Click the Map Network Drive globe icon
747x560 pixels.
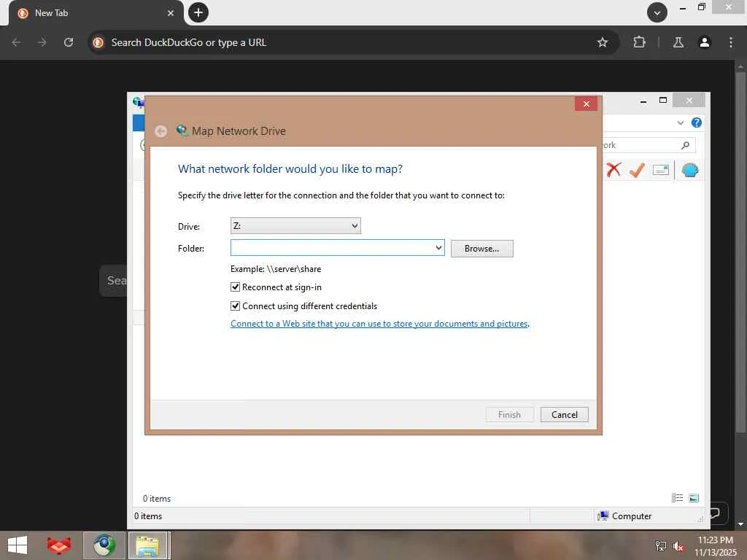click(182, 130)
